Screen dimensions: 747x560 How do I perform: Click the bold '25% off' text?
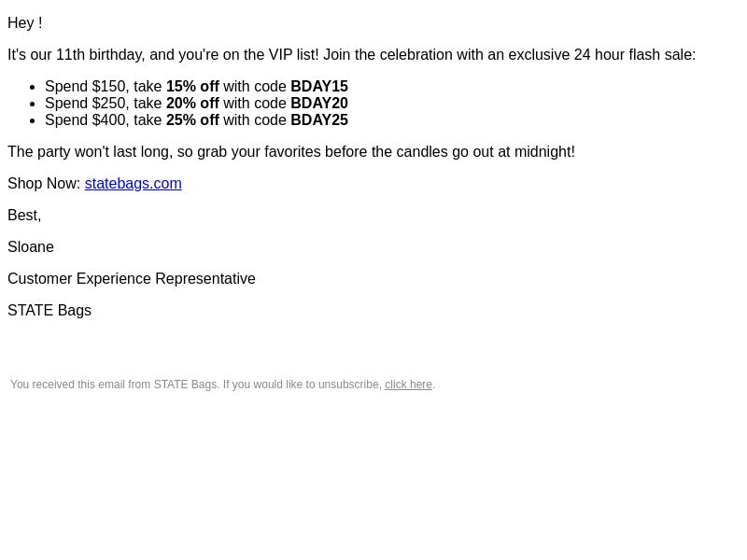(x=192, y=120)
